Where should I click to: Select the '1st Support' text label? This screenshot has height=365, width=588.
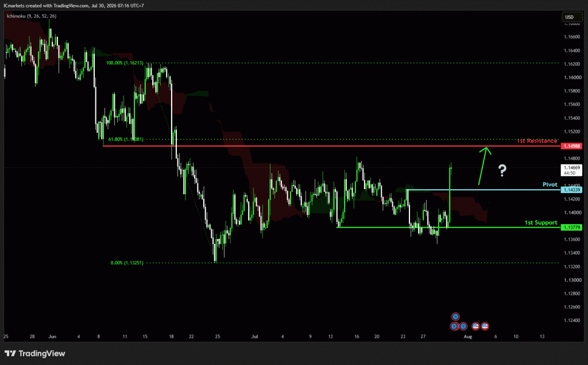coord(541,222)
